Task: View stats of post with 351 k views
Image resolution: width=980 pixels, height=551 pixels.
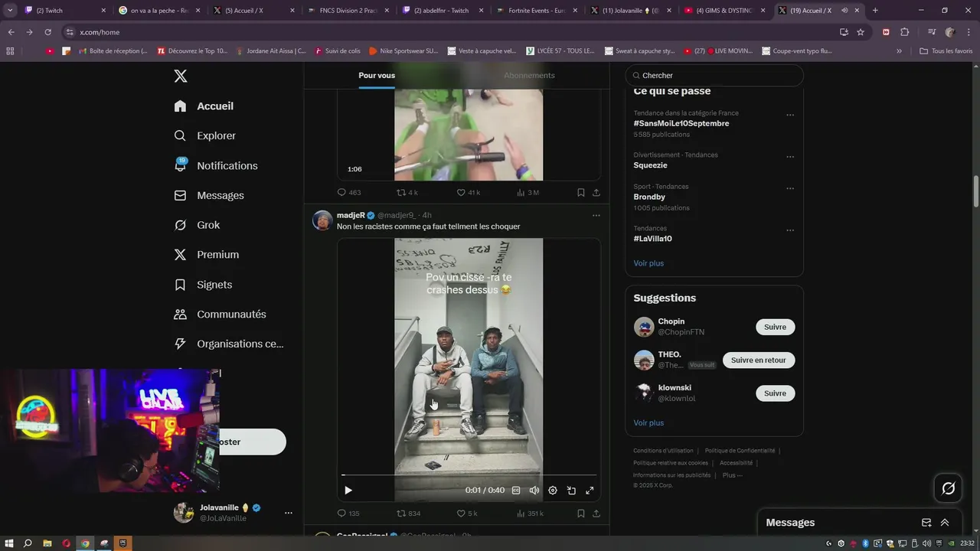Action: [x=530, y=514]
